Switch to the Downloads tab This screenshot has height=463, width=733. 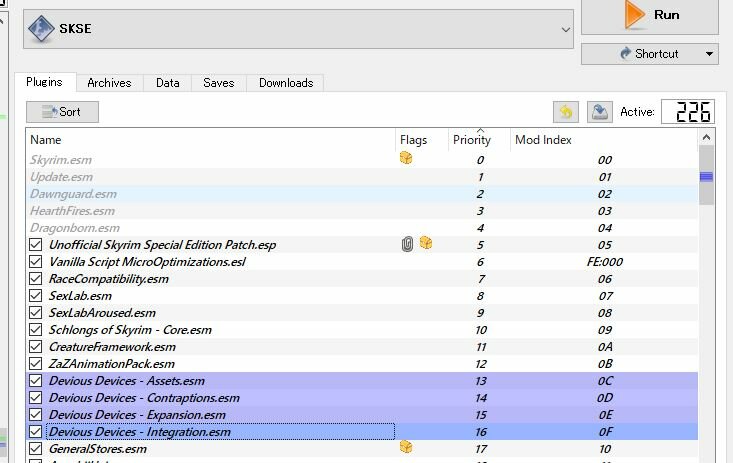[286, 83]
